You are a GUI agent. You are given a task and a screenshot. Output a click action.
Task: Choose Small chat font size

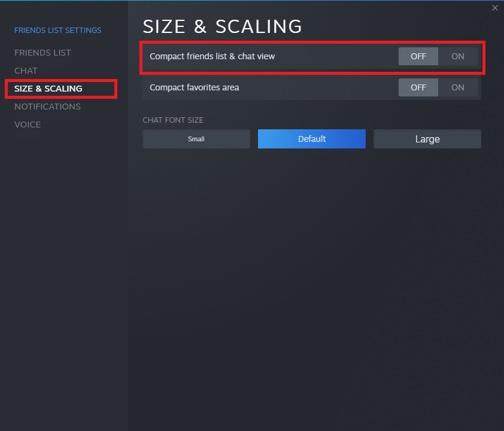196,139
